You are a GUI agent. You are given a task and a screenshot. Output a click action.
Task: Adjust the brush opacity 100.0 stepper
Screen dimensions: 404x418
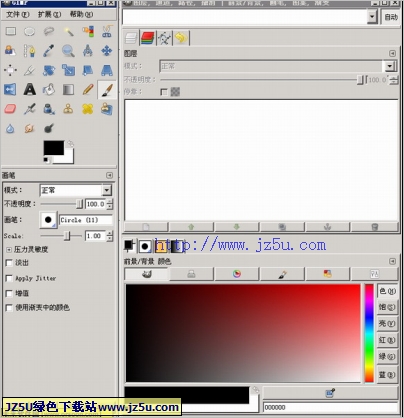tap(110, 204)
